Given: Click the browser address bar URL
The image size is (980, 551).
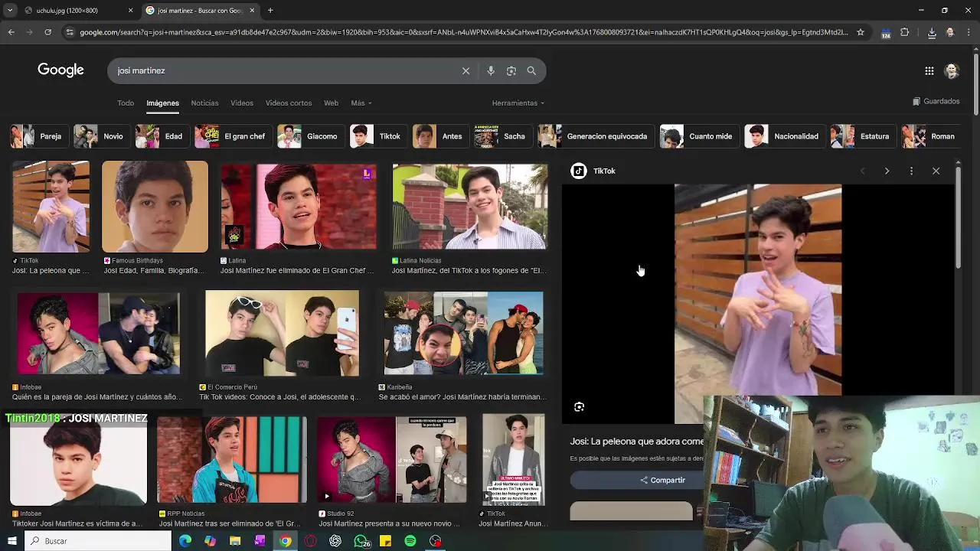Looking at the screenshot, I should [463, 32].
